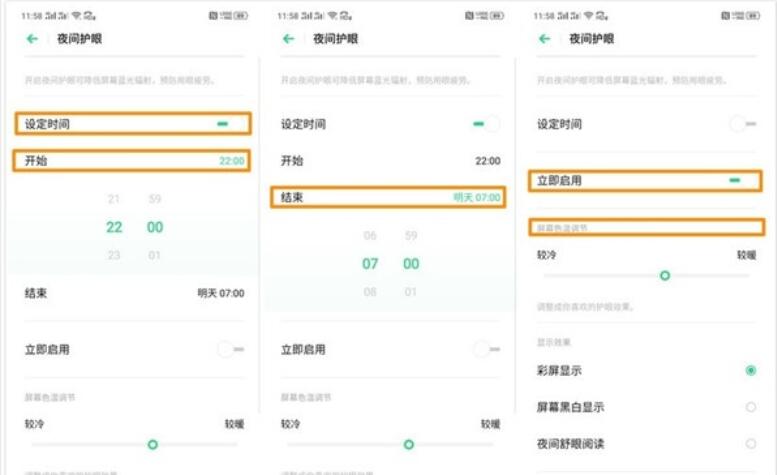Tap 较暖 label in the middle screen
Screen dimensions: 777x475
[491, 424]
